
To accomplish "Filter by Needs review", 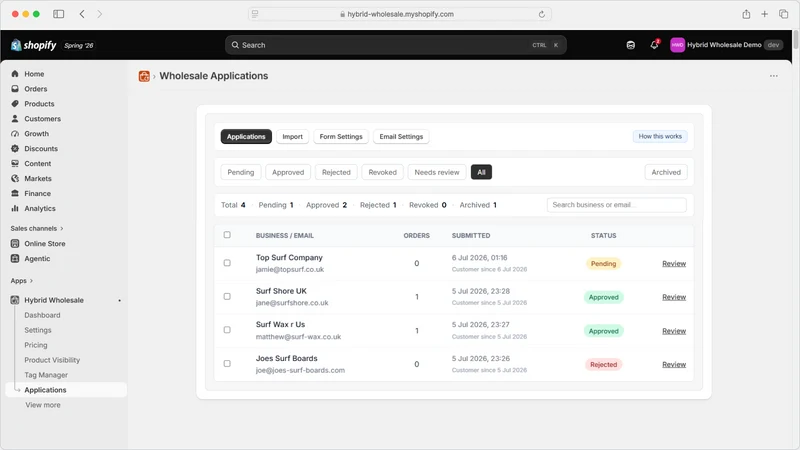I will pyautogui.click(x=437, y=172).
